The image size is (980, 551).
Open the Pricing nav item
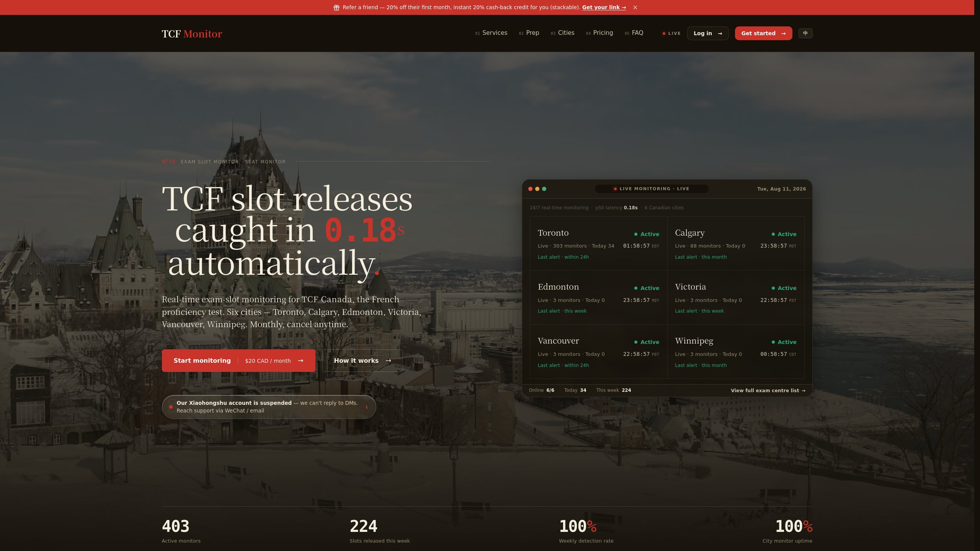coord(599,33)
